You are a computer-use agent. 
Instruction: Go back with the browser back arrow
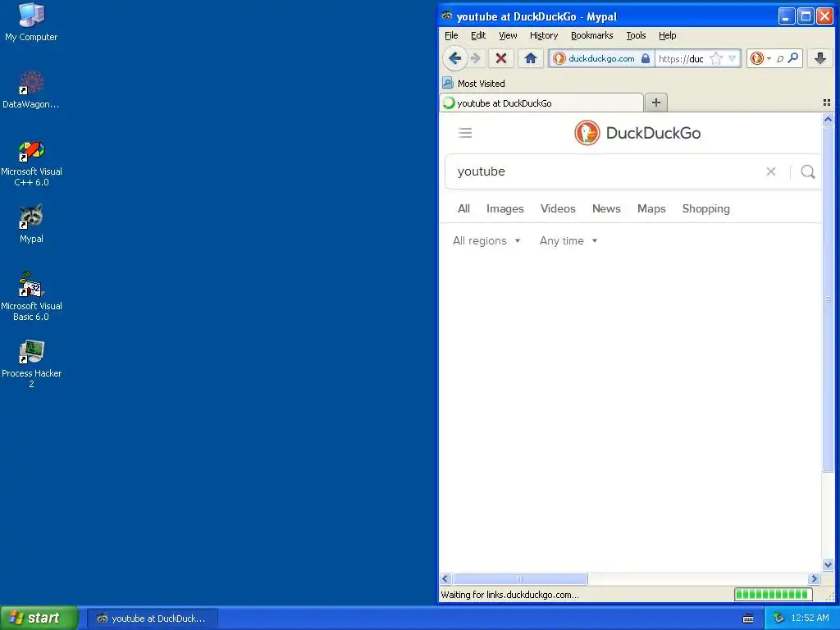[454, 58]
